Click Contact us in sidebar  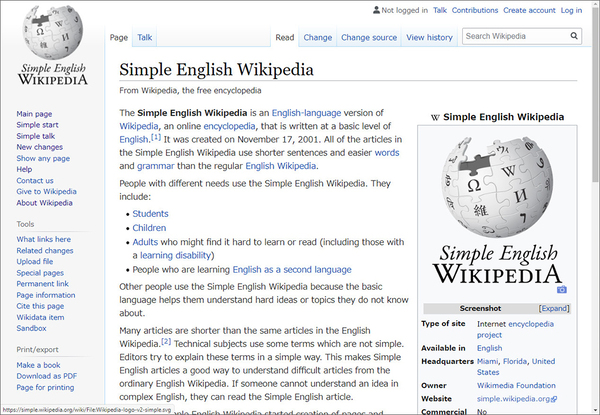click(35, 181)
